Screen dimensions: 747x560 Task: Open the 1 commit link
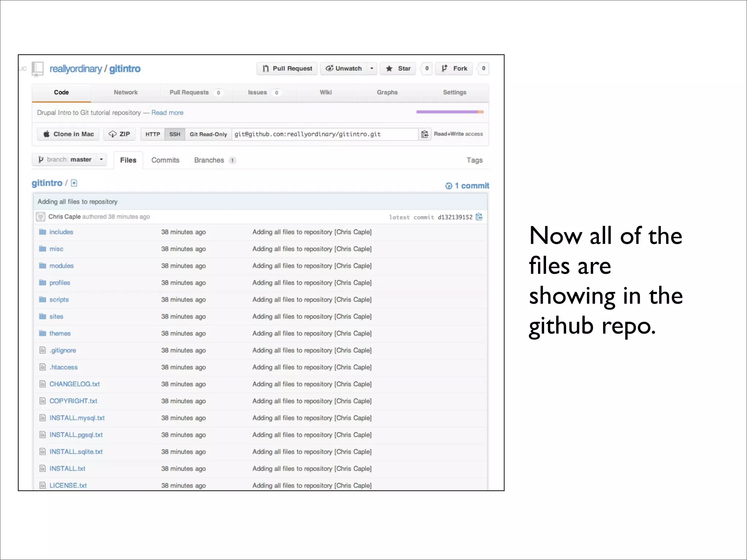pos(467,186)
